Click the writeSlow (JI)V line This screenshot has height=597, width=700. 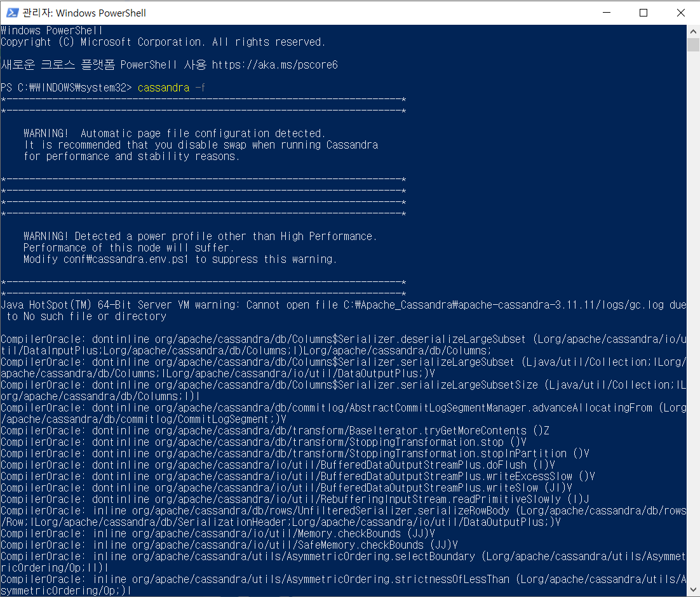coord(286,488)
